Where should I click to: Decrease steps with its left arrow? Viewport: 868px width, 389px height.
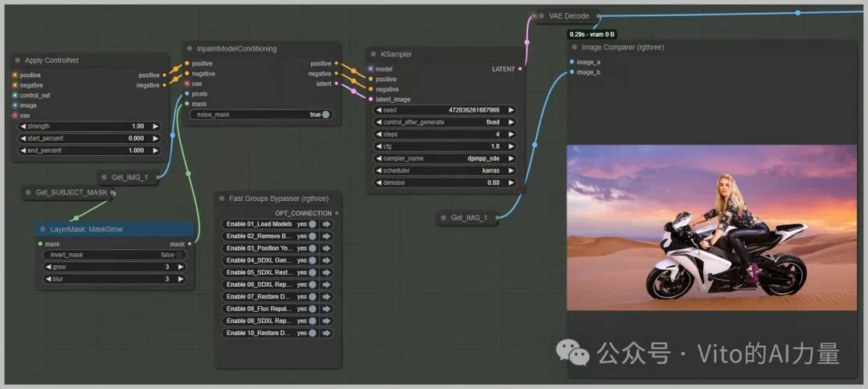pos(378,134)
